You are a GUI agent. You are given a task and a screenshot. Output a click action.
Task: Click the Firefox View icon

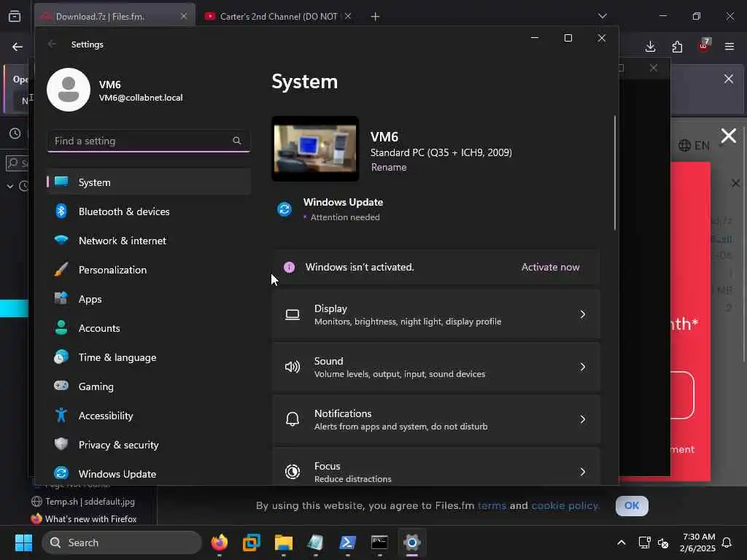[x=15, y=16]
